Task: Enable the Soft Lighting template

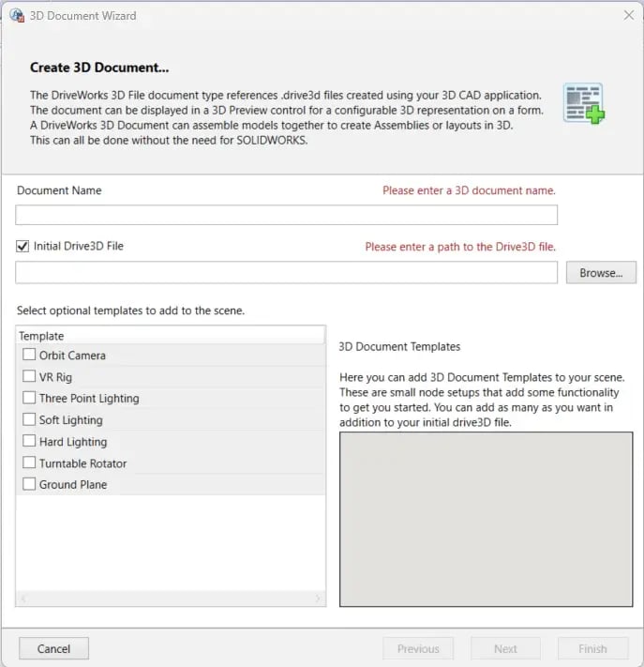Action: click(29, 419)
